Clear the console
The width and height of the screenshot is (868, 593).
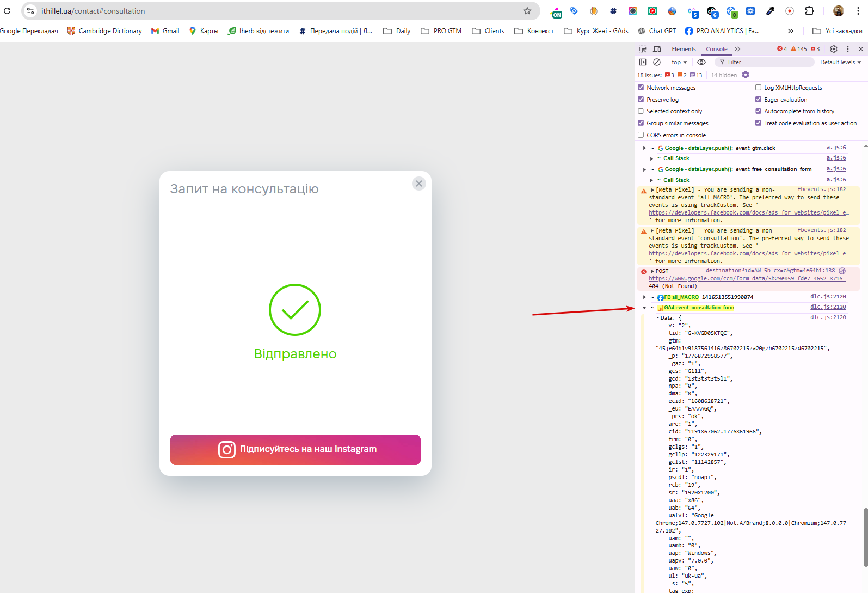[657, 62]
